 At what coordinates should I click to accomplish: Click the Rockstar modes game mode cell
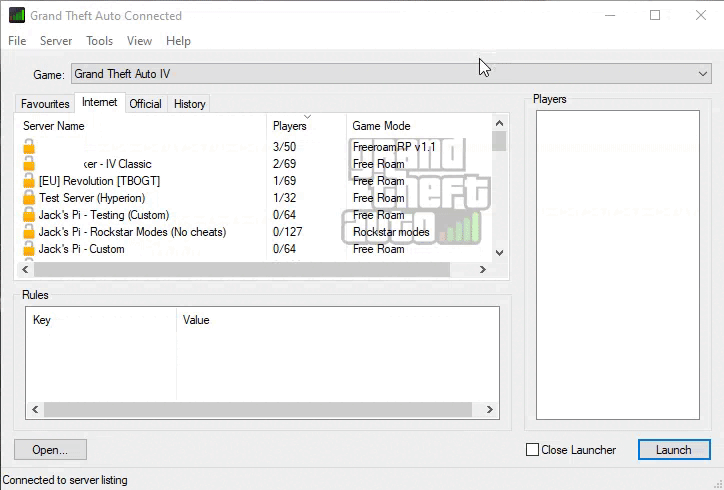point(391,232)
